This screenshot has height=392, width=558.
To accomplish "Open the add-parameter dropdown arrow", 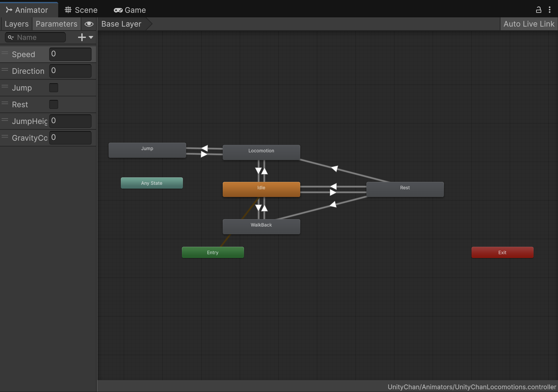I will point(91,37).
